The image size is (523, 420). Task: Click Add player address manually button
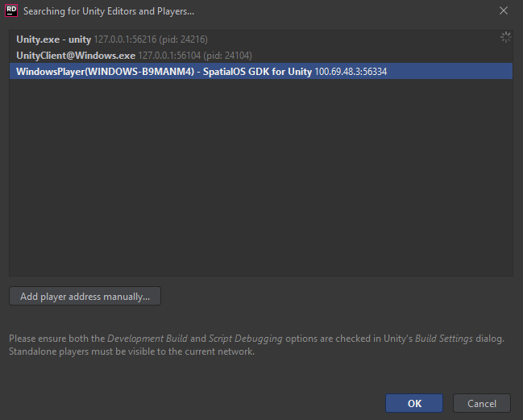coord(85,296)
